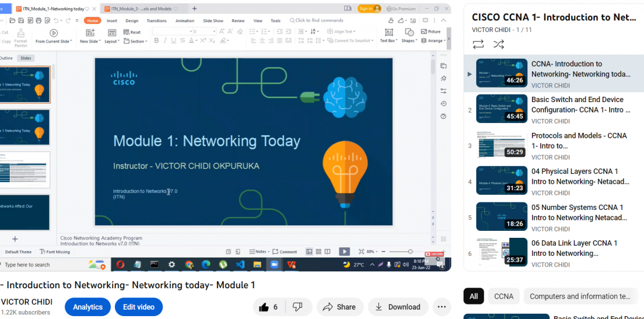
Task: Open the Transitions ribbon tab
Action: (x=157, y=20)
